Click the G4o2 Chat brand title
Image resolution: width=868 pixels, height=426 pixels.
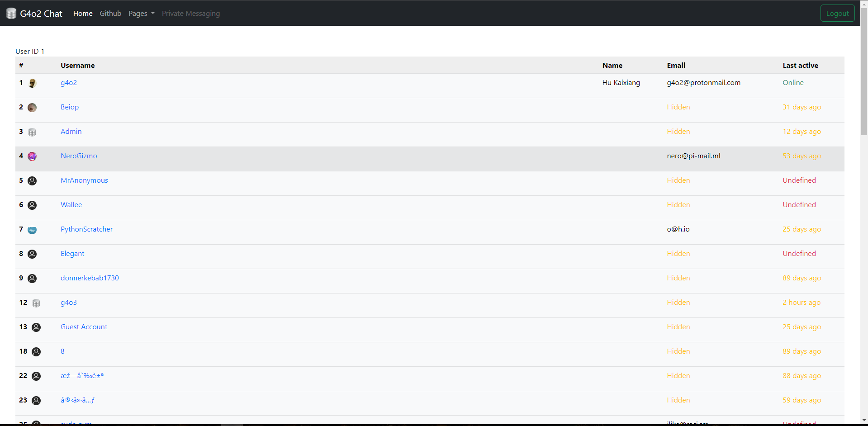tap(41, 14)
